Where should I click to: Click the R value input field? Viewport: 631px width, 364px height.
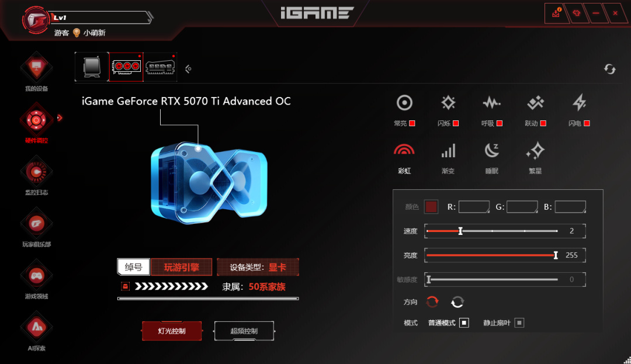pyautogui.click(x=474, y=207)
